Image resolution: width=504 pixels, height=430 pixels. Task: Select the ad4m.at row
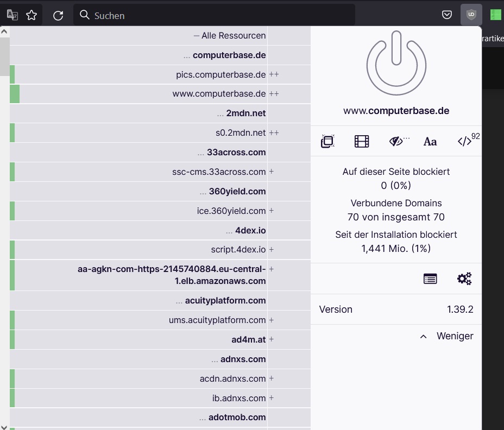[160, 340]
